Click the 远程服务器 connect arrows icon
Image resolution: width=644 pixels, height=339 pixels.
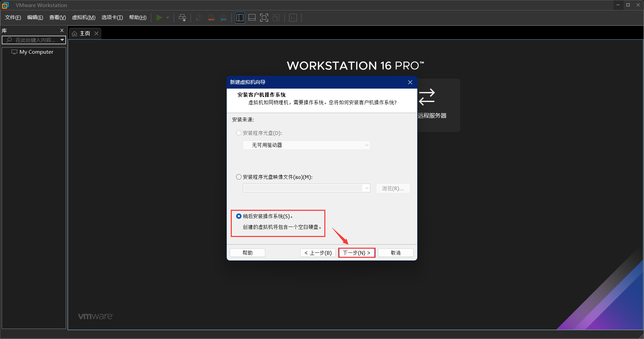point(427,97)
